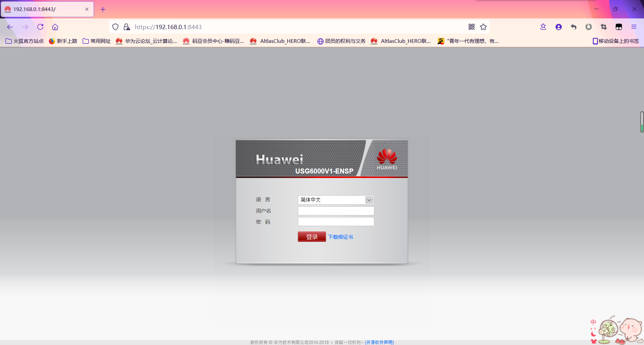Open a new browser tab
644x345 pixels.
pyautogui.click(x=103, y=9)
